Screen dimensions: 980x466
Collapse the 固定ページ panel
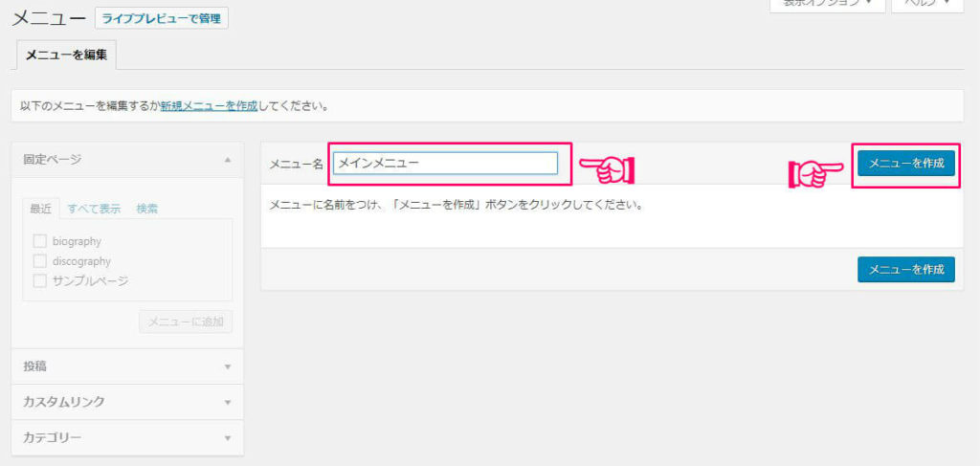click(x=127, y=160)
